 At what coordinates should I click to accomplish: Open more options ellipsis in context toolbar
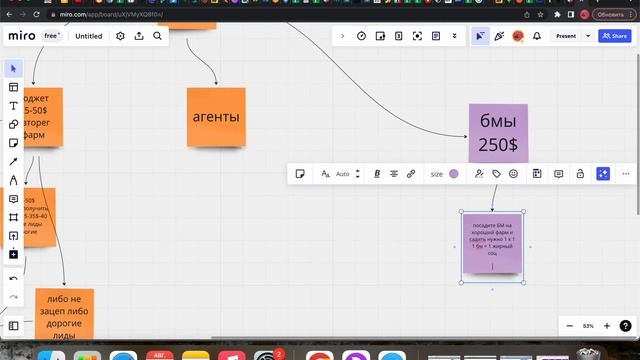pos(626,174)
